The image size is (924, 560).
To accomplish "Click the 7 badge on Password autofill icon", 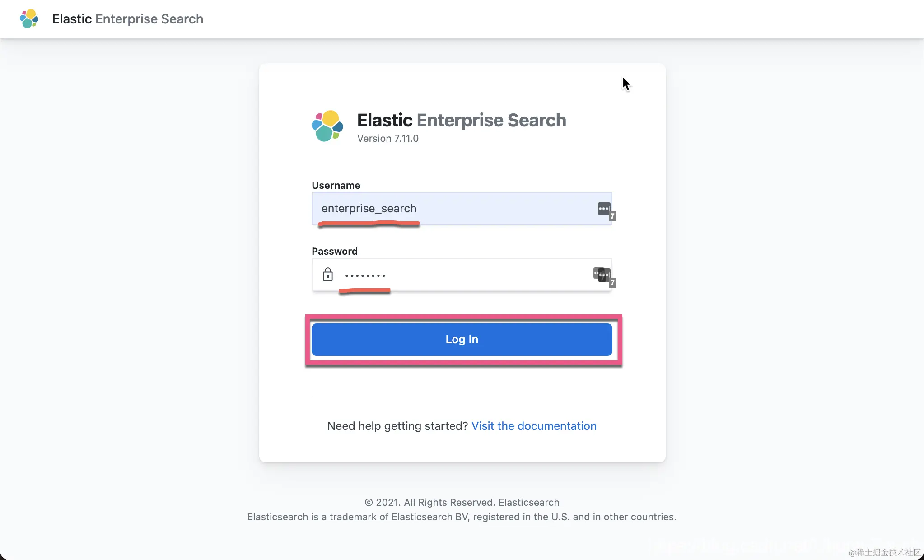I will tap(612, 283).
